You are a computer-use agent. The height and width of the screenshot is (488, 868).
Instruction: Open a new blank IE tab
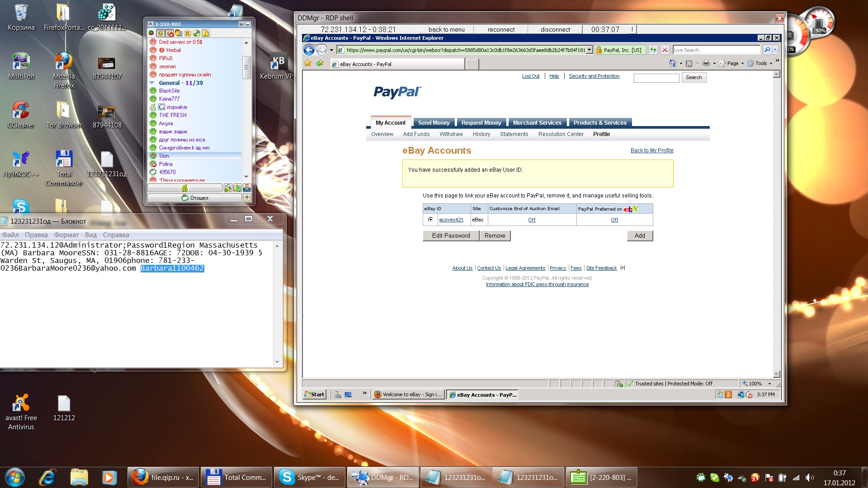click(472, 64)
